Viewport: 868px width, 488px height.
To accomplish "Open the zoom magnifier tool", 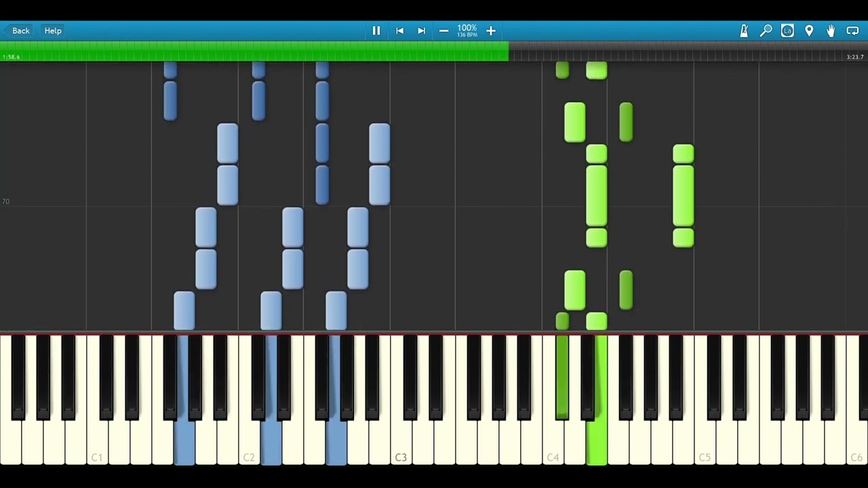I will click(x=766, y=30).
